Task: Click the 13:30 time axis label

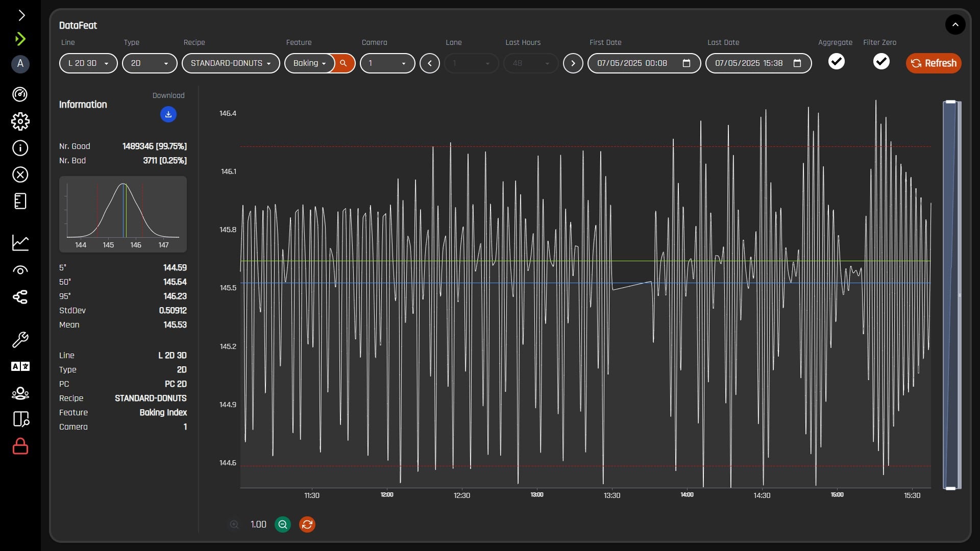Action: pos(612,495)
